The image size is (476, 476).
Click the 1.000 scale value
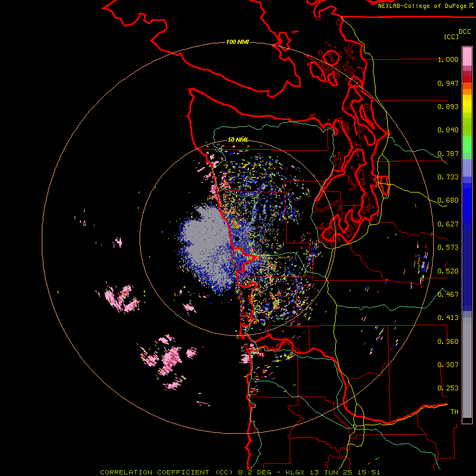pos(448,59)
